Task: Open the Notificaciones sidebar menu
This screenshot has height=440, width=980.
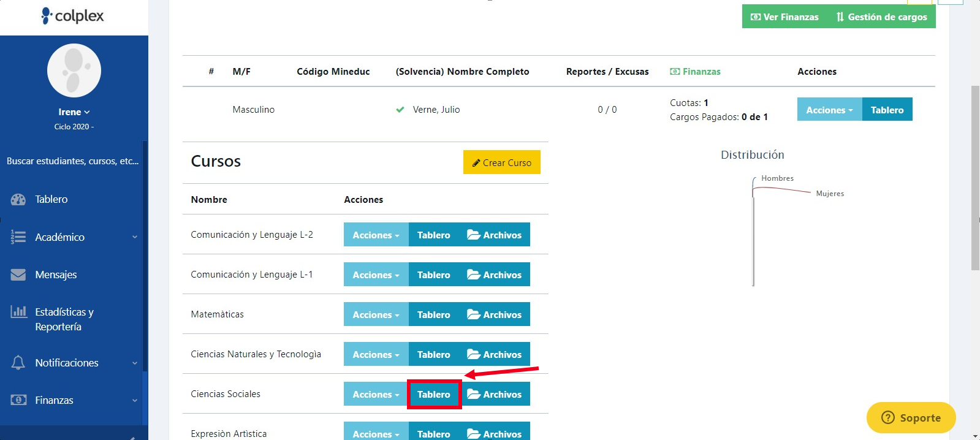Action: point(67,363)
